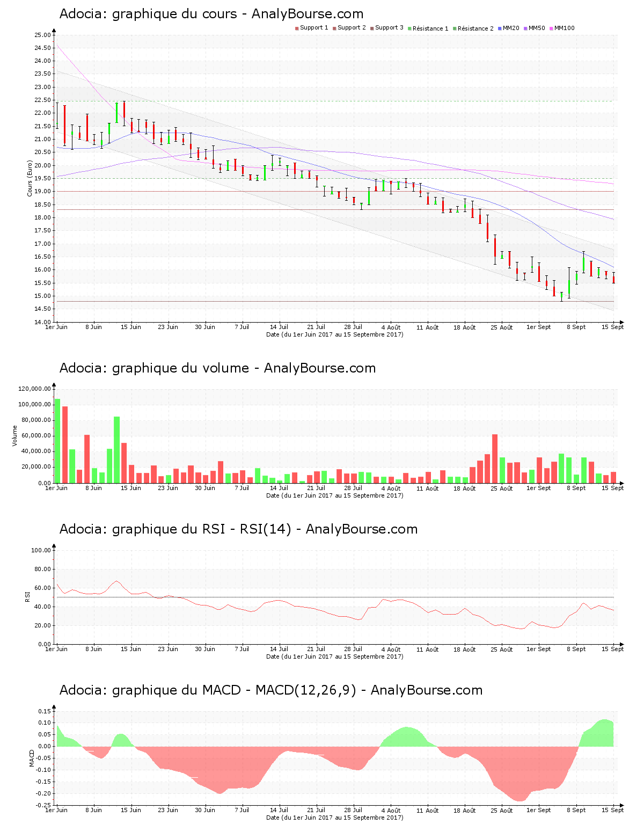The width and height of the screenshot is (644, 832).
Task: Click the 120,000.00 value on volume axis
Action: tap(35, 389)
